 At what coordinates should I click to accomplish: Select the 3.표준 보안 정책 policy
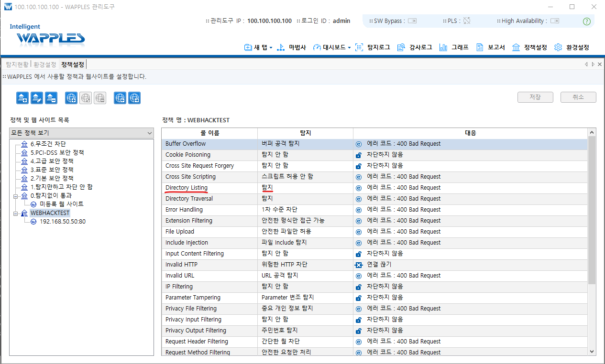click(x=52, y=170)
